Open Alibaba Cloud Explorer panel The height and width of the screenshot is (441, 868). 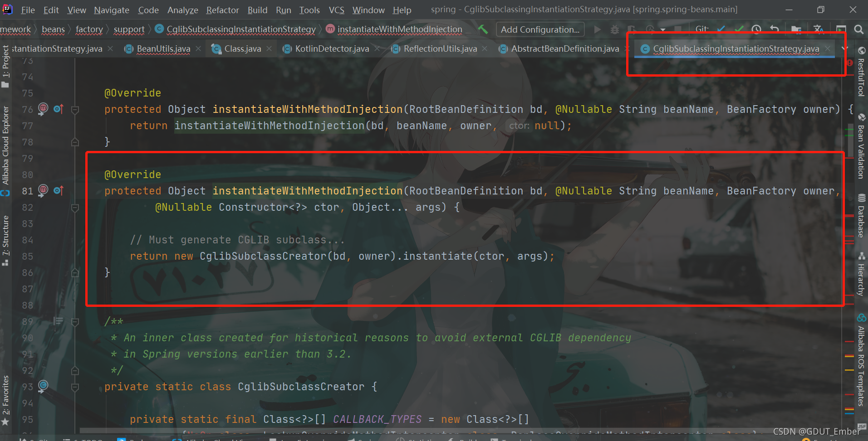(5, 150)
